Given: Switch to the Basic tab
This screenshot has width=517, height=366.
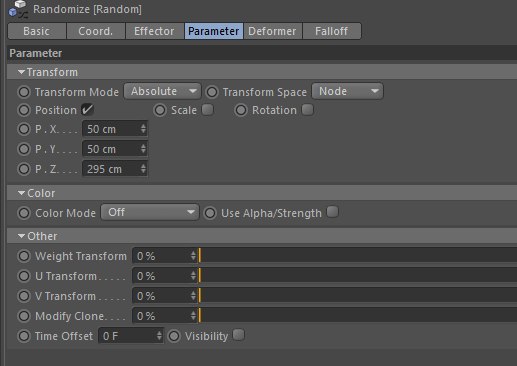Looking at the screenshot, I should click(37, 31).
